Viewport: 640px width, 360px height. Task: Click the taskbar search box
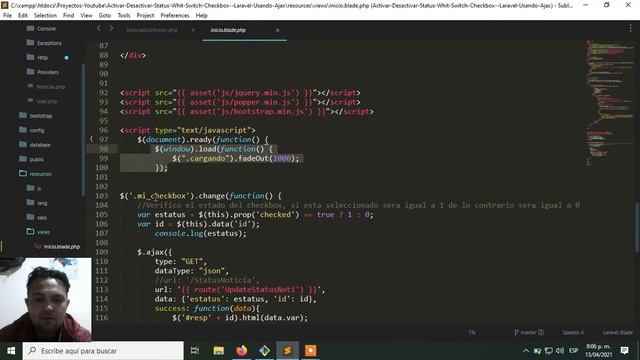[x=103, y=351]
